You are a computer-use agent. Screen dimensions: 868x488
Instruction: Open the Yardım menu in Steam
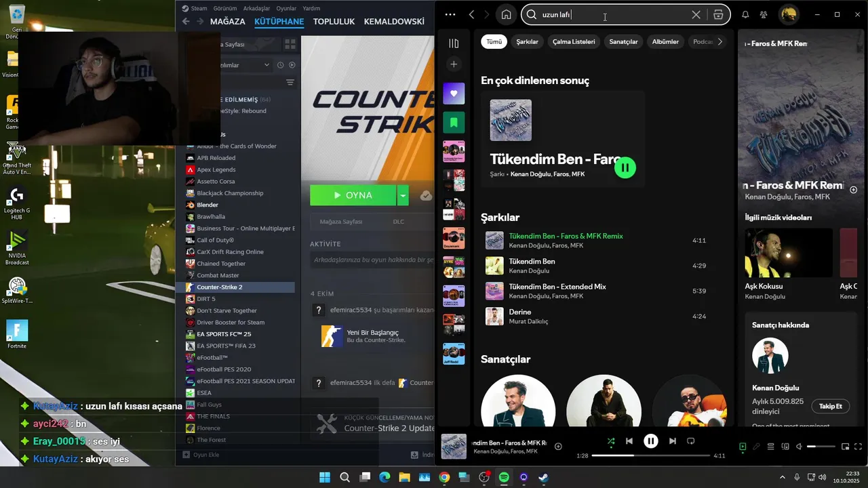tap(311, 8)
